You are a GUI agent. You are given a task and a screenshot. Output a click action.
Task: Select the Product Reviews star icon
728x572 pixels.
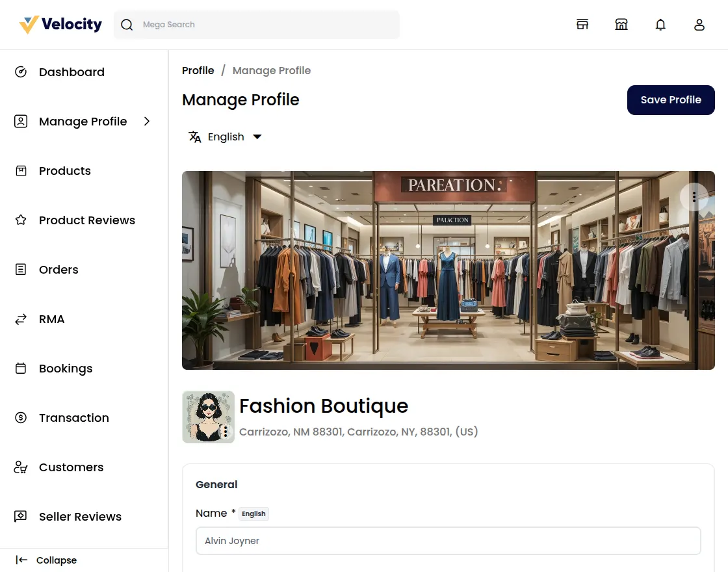click(21, 220)
